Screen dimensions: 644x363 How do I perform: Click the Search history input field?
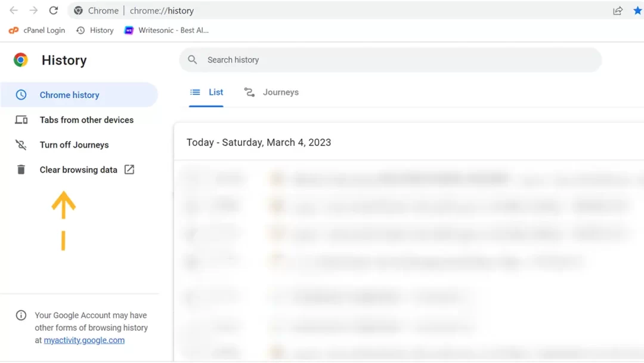[x=394, y=60]
